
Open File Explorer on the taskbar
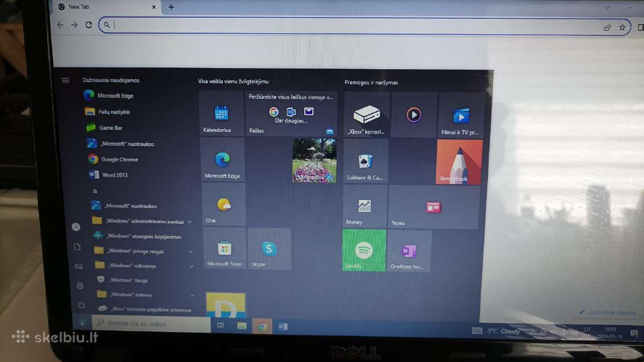pyautogui.click(x=241, y=326)
